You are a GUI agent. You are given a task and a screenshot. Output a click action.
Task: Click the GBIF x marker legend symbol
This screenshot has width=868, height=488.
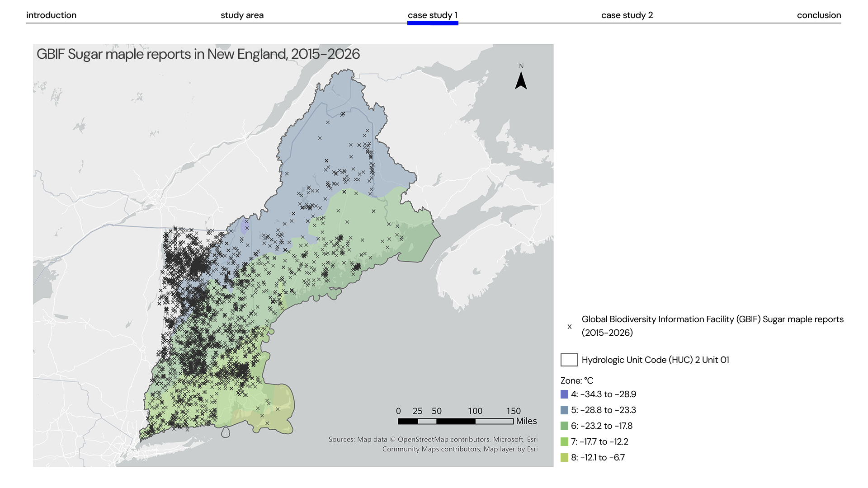coord(569,326)
